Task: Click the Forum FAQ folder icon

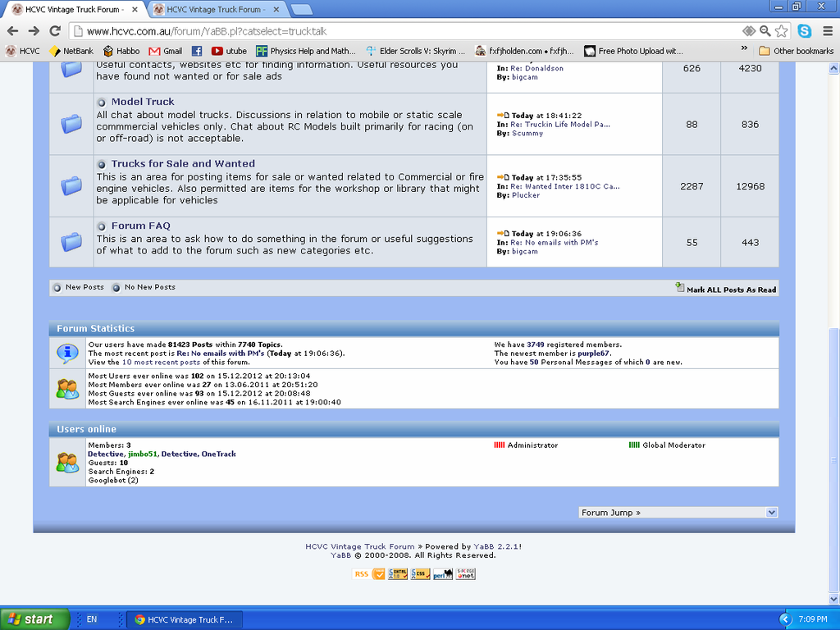Action: click(x=71, y=242)
